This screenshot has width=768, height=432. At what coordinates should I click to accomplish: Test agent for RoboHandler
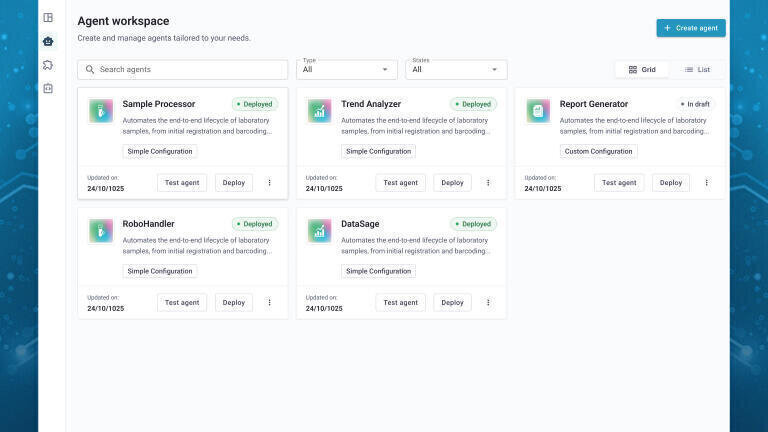pyautogui.click(x=182, y=302)
